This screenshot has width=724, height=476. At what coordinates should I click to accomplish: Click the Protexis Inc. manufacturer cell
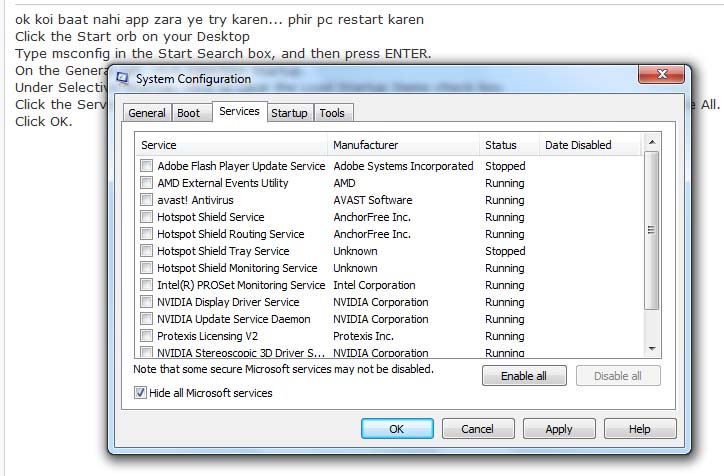point(363,336)
